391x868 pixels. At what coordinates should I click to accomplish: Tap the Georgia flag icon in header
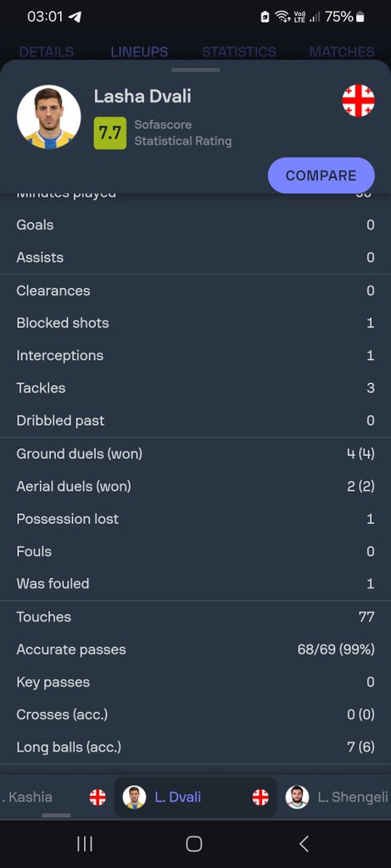point(358,101)
